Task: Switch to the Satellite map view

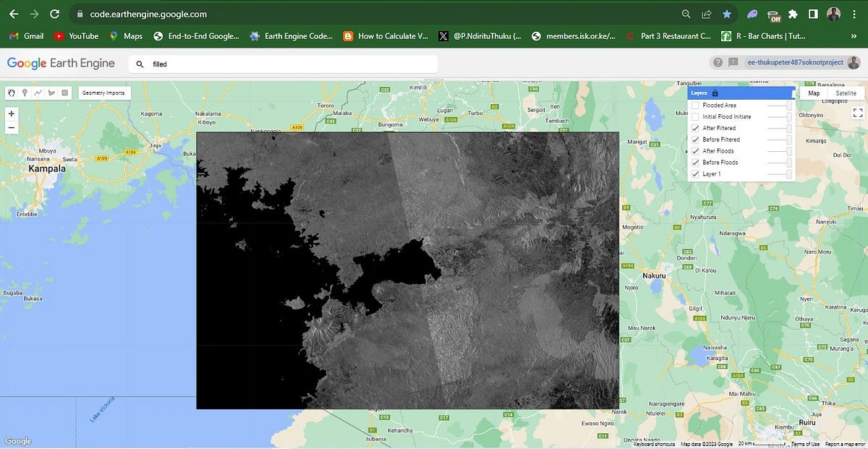Action: tap(845, 93)
